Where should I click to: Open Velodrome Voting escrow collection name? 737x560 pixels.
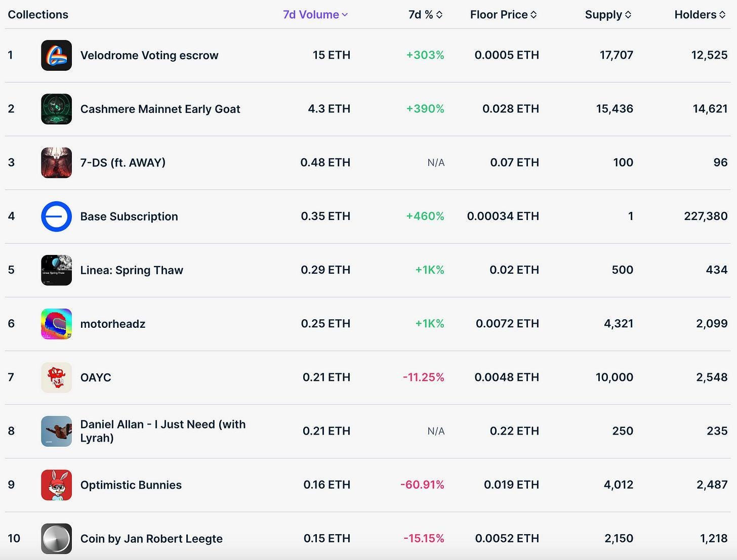click(x=149, y=55)
